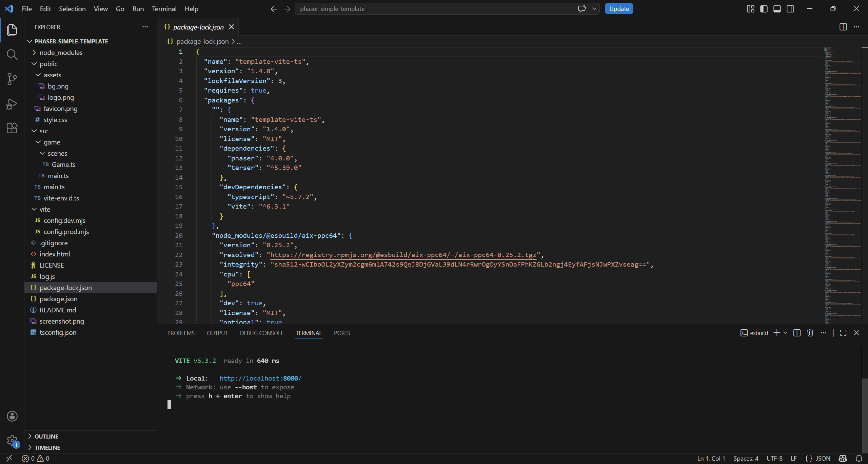The image size is (868, 464).
Task: Toggle the bottom panel visibility
Action: pos(777,9)
